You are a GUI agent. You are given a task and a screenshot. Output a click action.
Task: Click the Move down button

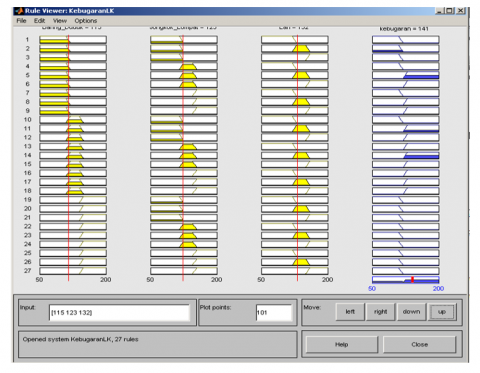coord(411,312)
